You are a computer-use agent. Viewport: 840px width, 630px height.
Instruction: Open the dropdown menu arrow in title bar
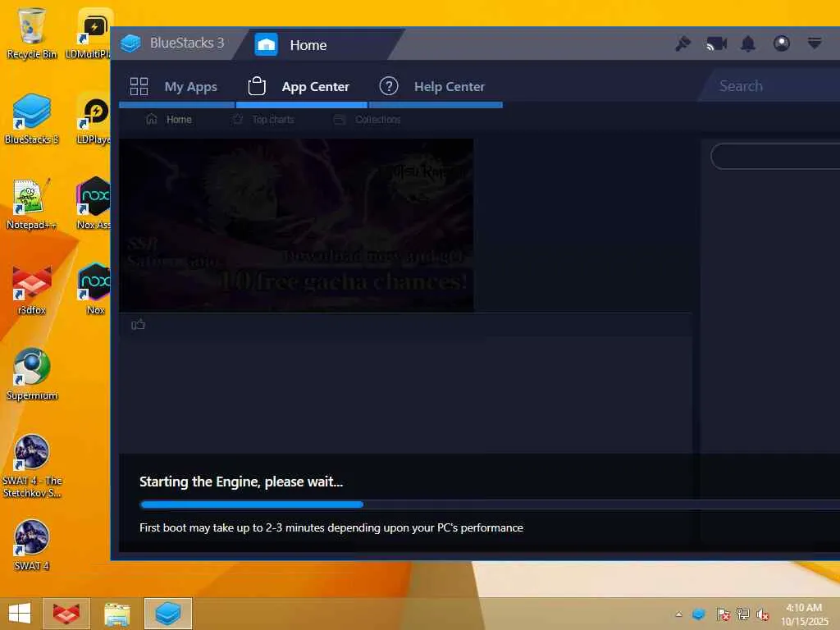pyautogui.click(x=815, y=43)
